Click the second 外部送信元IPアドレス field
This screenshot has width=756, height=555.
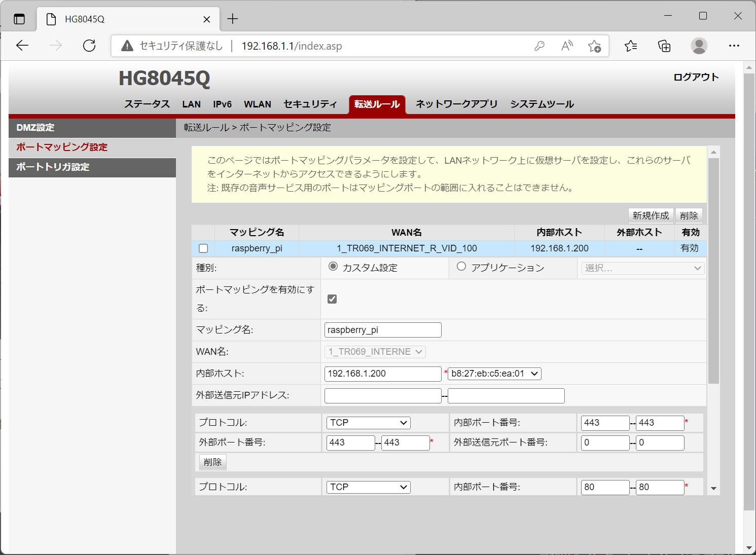tap(506, 396)
